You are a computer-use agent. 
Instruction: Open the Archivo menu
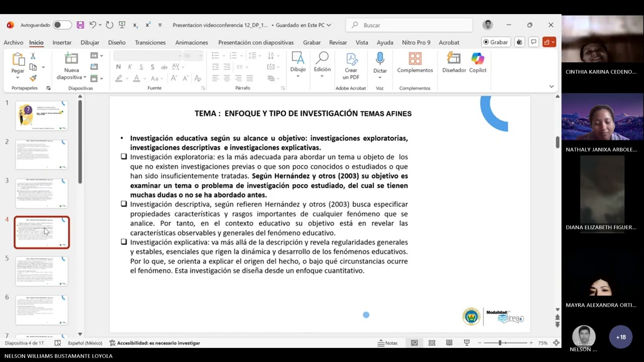tap(14, 42)
